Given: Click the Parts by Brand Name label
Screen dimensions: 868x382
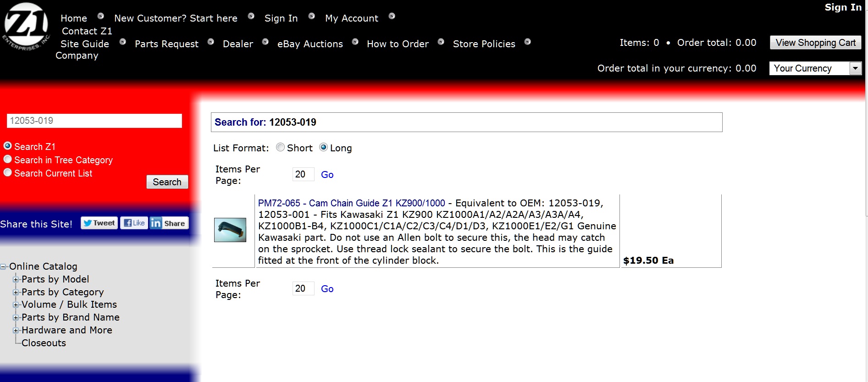Looking at the screenshot, I should (71, 317).
